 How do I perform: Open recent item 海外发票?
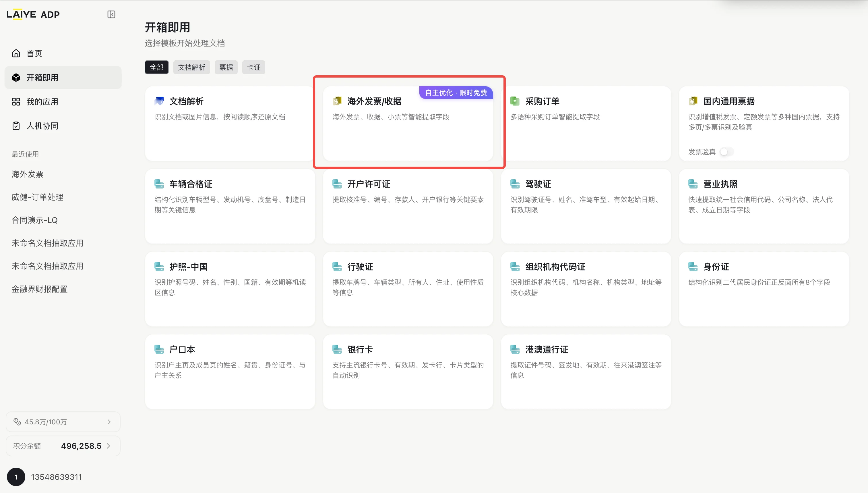(x=27, y=174)
